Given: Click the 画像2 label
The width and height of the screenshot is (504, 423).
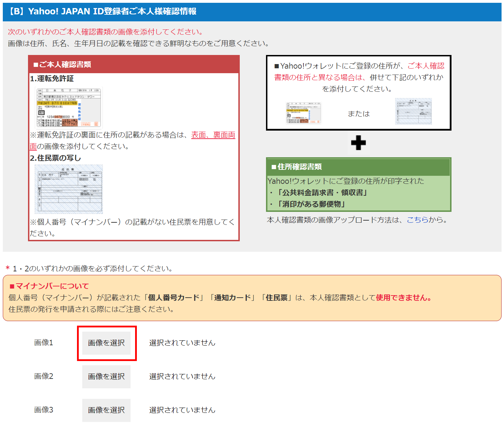Looking at the screenshot, I should 44,376.
